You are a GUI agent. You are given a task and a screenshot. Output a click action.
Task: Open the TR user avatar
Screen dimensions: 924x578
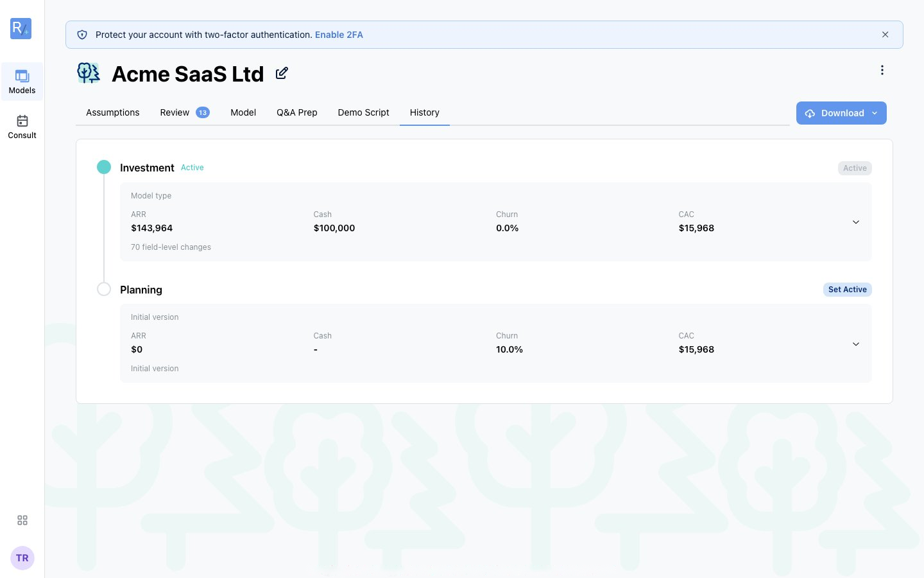[22, 558]
